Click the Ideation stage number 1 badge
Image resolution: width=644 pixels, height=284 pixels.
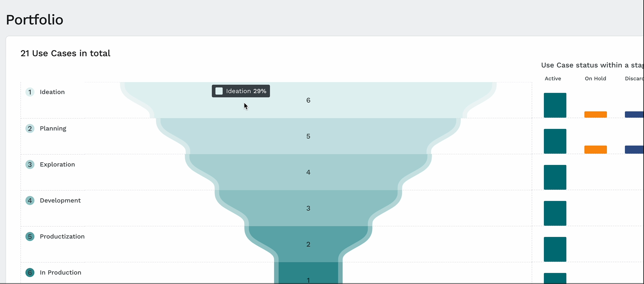coord(30,92)
